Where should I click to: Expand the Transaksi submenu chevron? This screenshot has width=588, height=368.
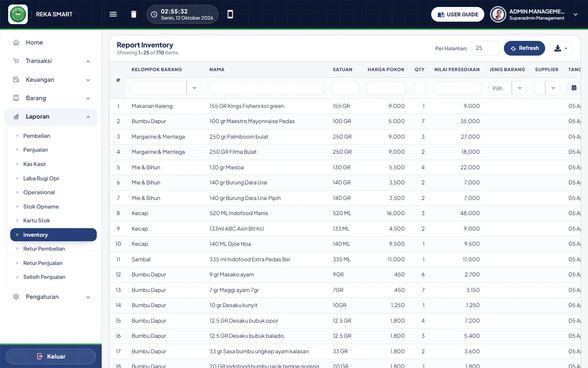[x=88, y=61]
